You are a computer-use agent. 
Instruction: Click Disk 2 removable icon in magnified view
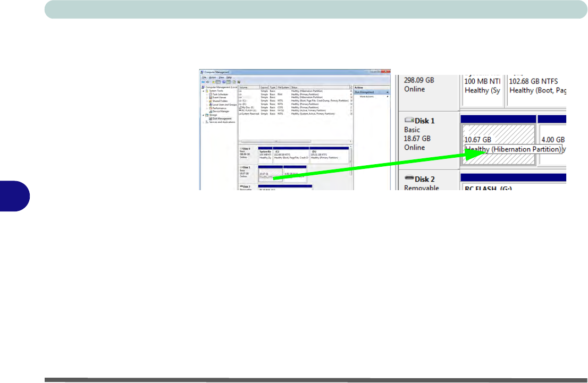(409, 178)
